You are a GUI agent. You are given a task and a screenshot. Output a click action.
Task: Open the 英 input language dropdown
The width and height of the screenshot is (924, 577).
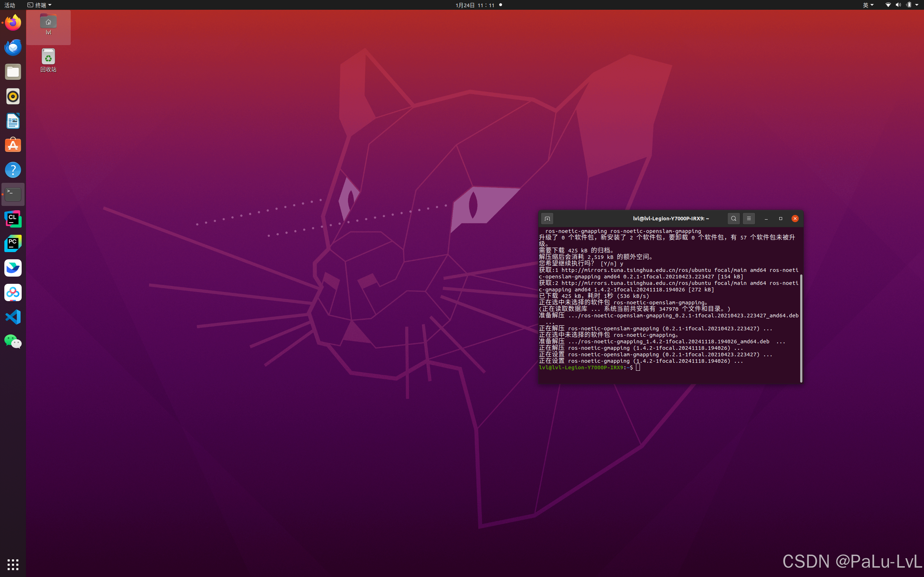(x=868, y=5)
